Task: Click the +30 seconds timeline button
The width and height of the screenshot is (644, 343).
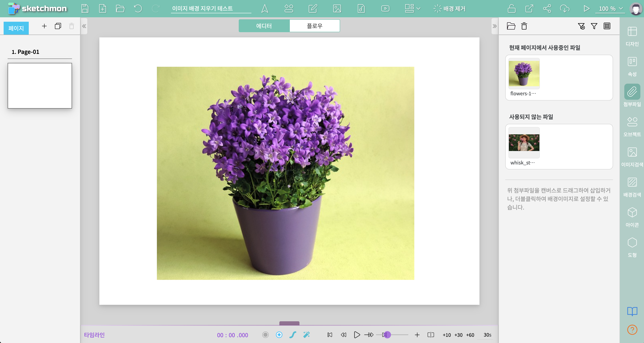Action: (x=458, y=335)
